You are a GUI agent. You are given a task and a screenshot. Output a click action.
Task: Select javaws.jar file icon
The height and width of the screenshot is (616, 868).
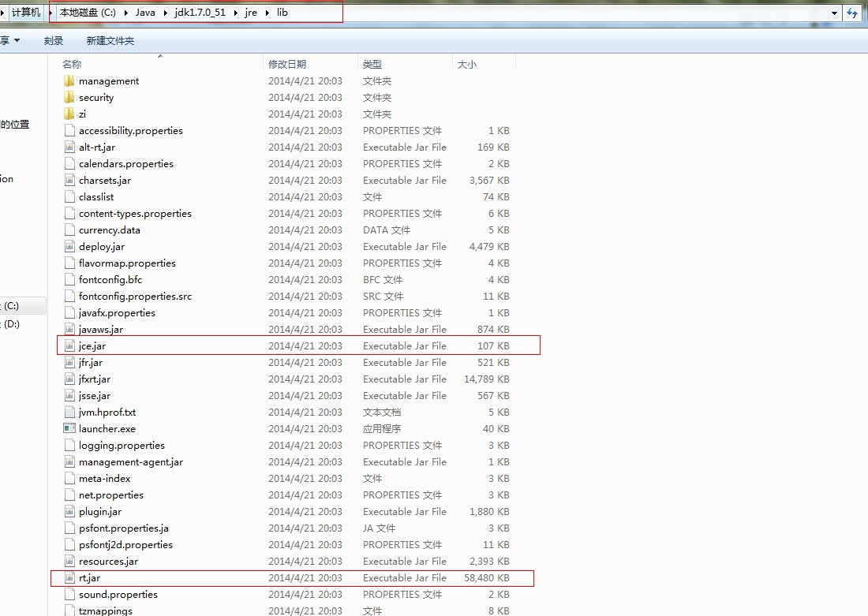pyautogui.click(x=69, y=330)
